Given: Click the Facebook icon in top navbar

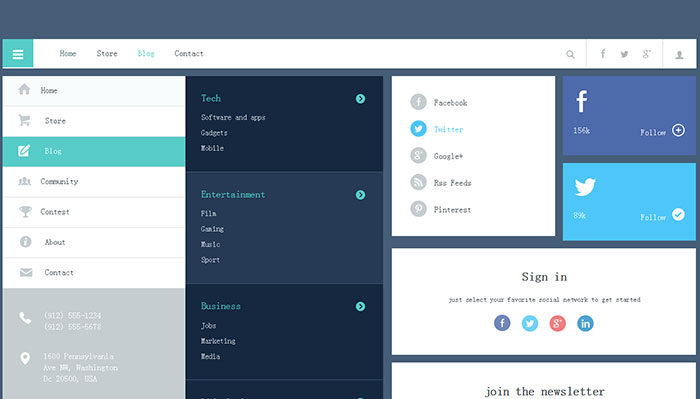Looking at the screenshot, I should tap(603, 54).
